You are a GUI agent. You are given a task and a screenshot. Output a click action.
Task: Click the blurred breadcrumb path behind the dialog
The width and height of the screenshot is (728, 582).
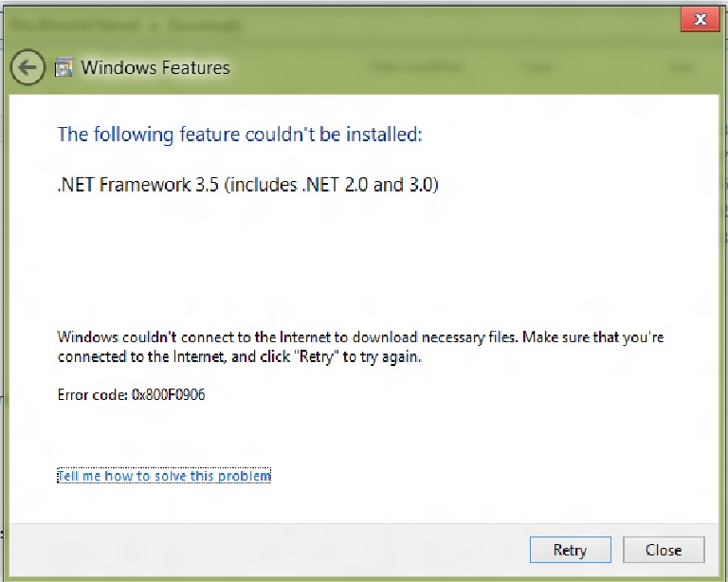click(124, 25)
